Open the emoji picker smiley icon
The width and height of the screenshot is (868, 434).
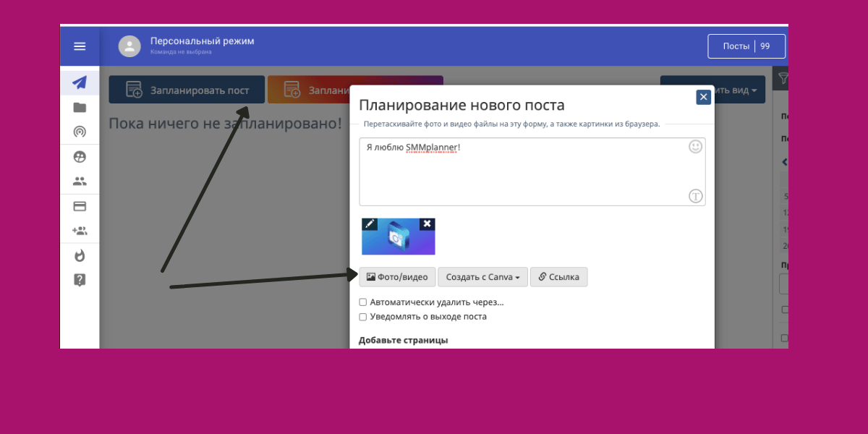695,147
